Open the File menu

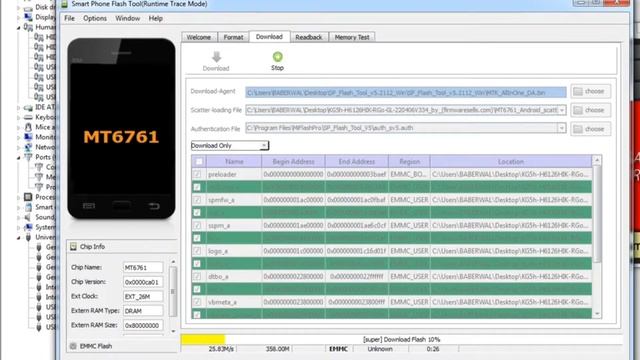(69, 18)
